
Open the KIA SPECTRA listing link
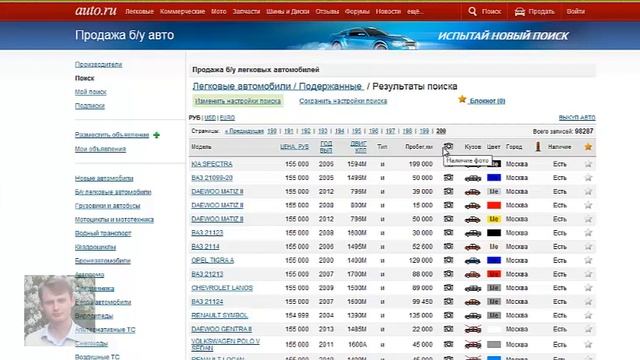tap(212, 164)
